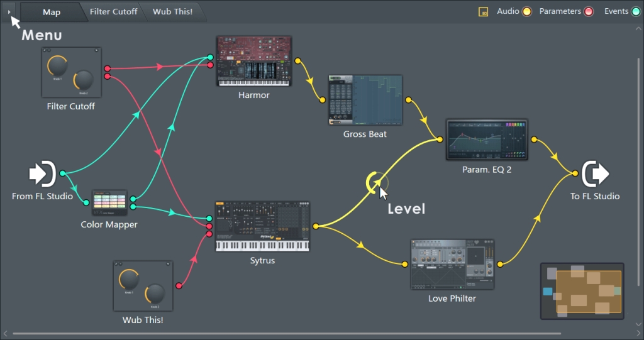Viewport: 644px width, 340px height.
Task: Click Harmor's yellow audio output port
Action: [297, 61]
